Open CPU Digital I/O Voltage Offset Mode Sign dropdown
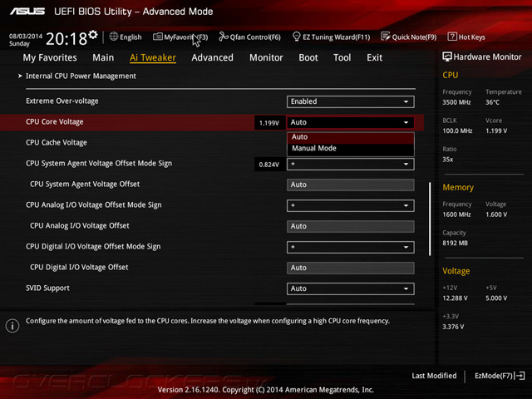 (351, 248)
